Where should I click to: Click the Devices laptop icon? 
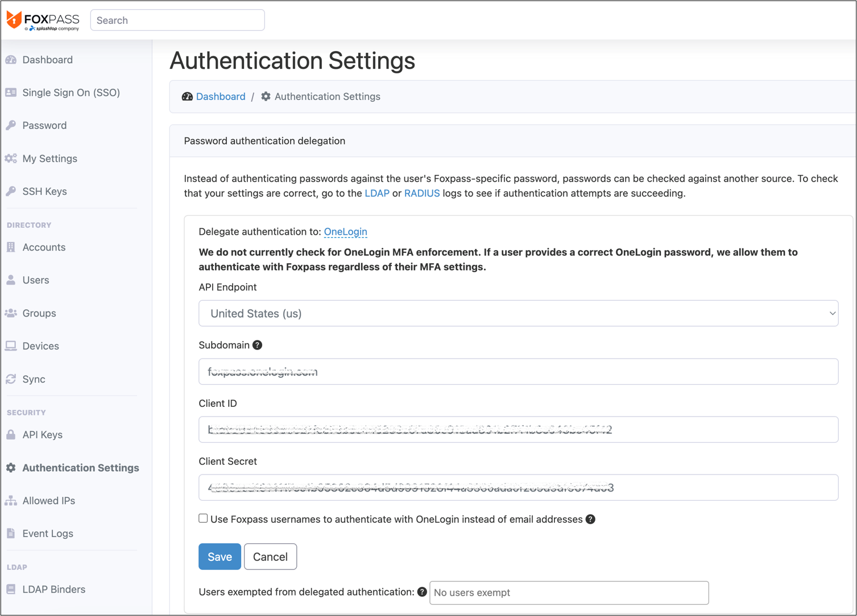(11, 346)
